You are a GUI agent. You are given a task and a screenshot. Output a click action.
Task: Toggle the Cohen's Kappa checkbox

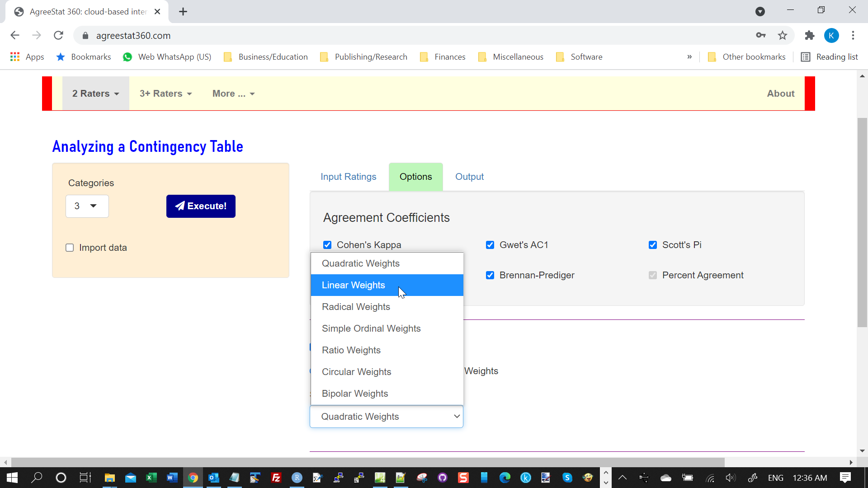pos(327,244)
